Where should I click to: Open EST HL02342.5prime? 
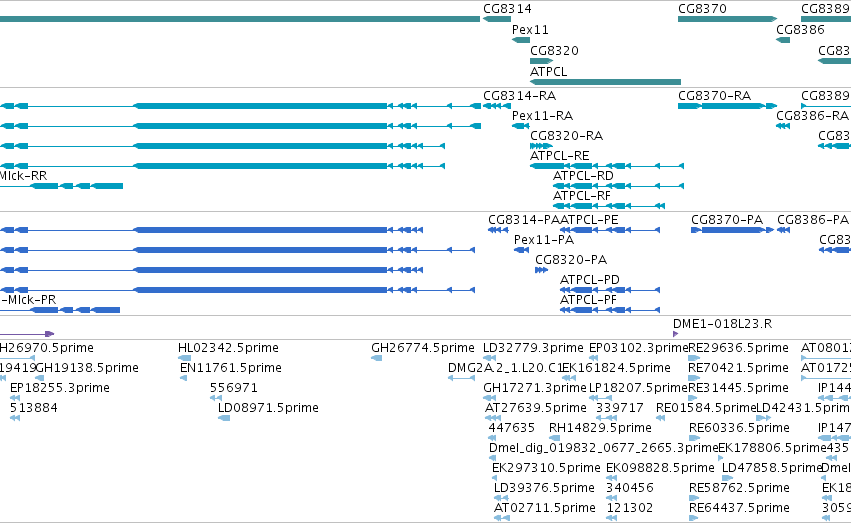(228, 348)
